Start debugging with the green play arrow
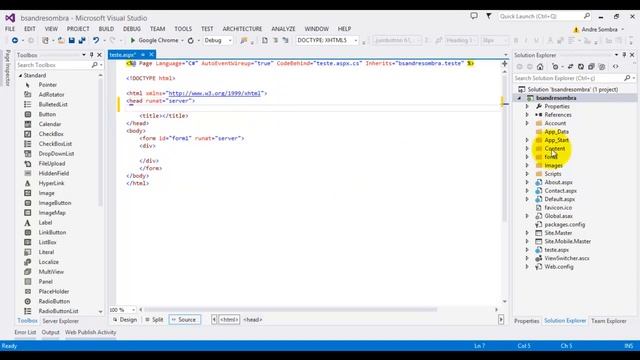Screen dimensions: 640x360 click(132, 40)
